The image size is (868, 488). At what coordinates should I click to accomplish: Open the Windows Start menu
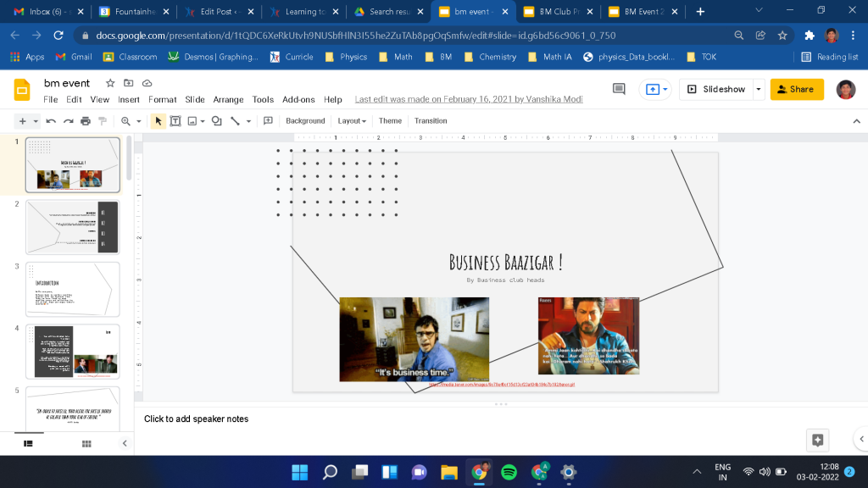[x=299, y=472]
